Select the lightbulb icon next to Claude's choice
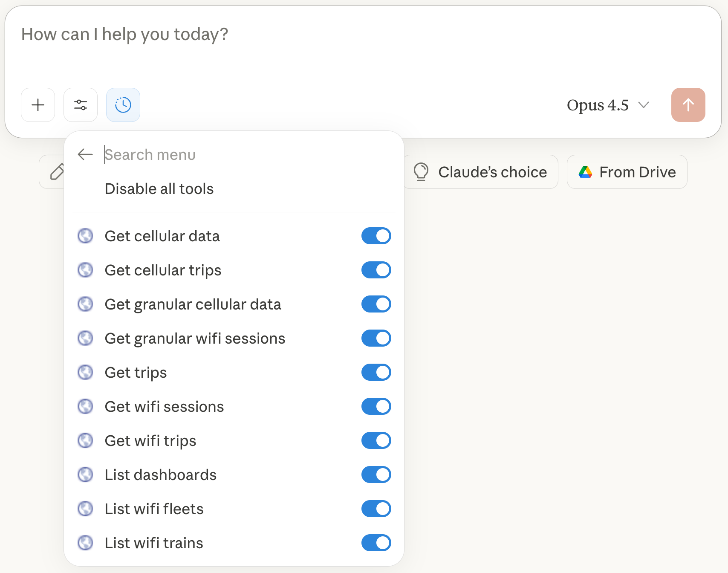 [421, 172]
